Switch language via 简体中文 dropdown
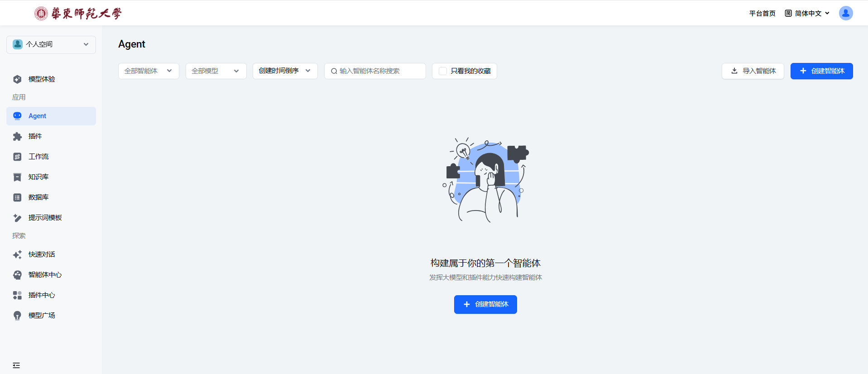Screen dimensions: 868x374 click(807, 13)
